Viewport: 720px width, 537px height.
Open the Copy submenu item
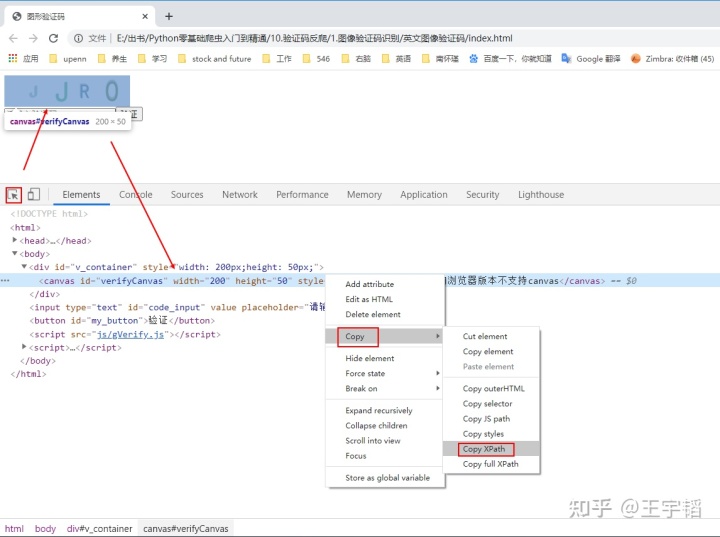click(x=385, y=336)
